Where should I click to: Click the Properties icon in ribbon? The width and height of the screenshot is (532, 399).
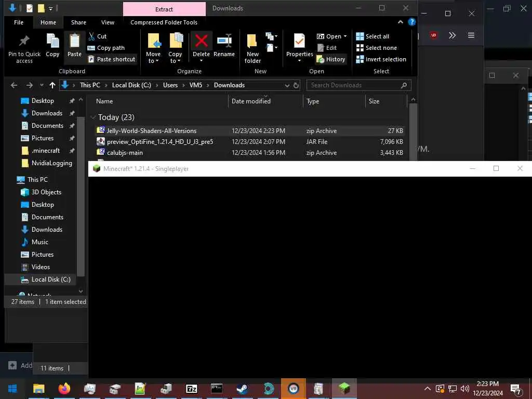[299, 41]
